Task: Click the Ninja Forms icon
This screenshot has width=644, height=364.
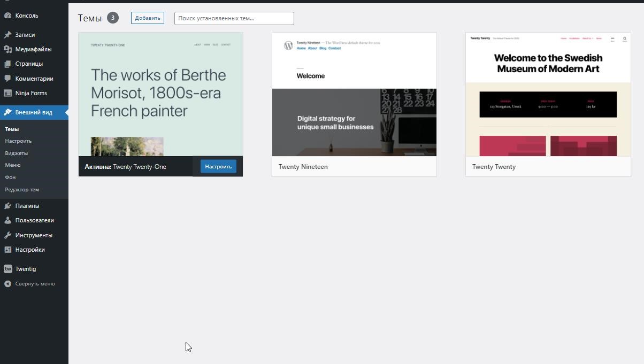Action: coord(7,93)
